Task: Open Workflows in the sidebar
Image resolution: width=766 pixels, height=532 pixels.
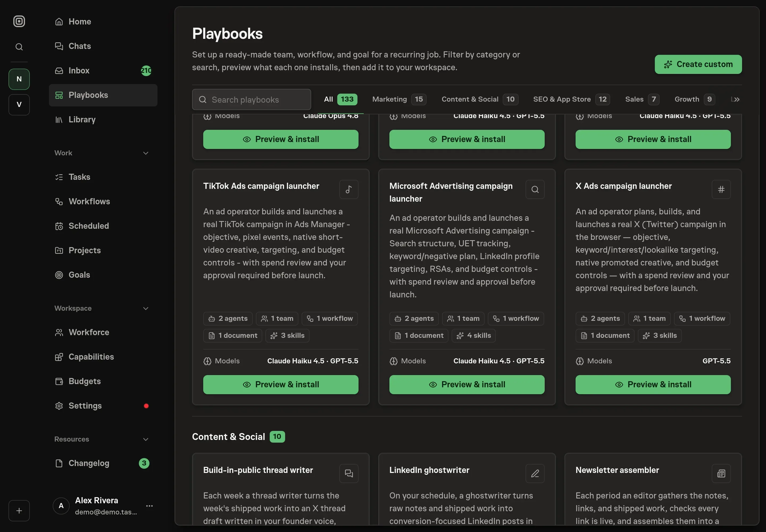Action: pyautogui.click(x=103, y=201)
